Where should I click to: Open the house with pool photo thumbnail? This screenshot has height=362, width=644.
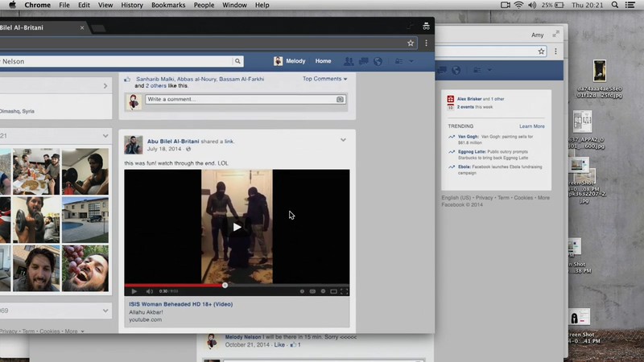click(x=85, y=220)
